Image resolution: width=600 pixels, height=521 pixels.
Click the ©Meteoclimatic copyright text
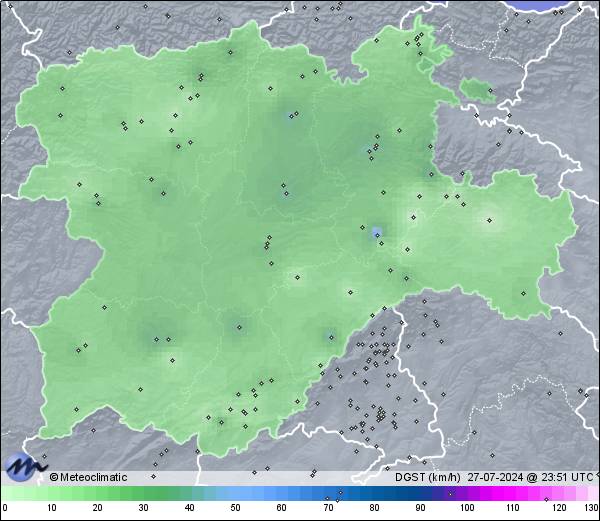[x=88, y=477]
